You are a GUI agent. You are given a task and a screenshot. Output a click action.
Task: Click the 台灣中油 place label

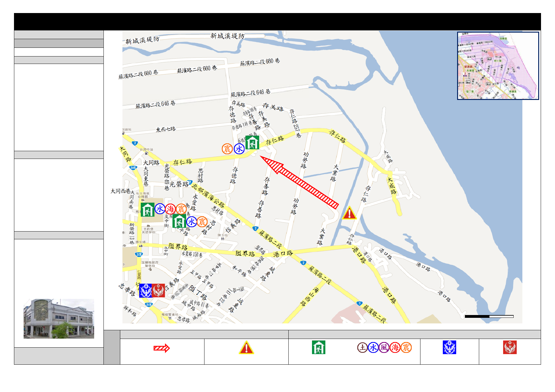pyautogui.click(x=146, y=149)
